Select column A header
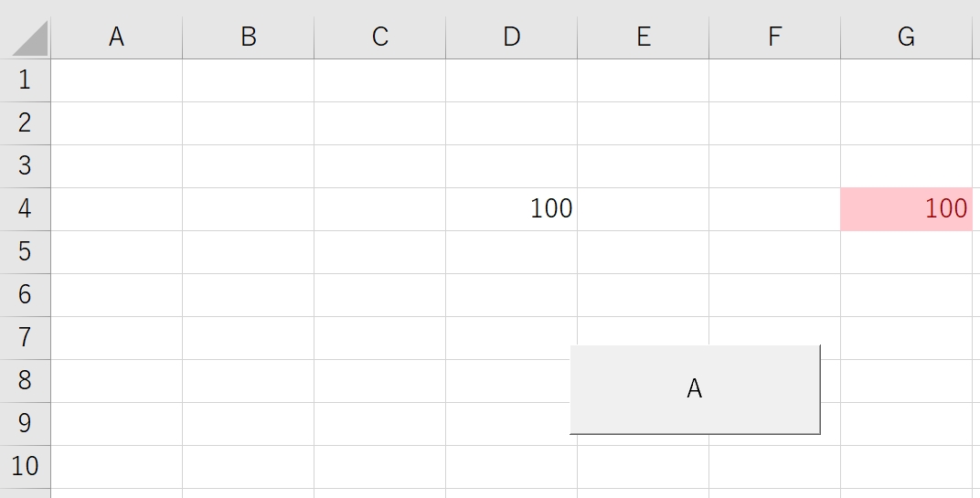Viewport: 980px width, 498px height. [116, 37]
